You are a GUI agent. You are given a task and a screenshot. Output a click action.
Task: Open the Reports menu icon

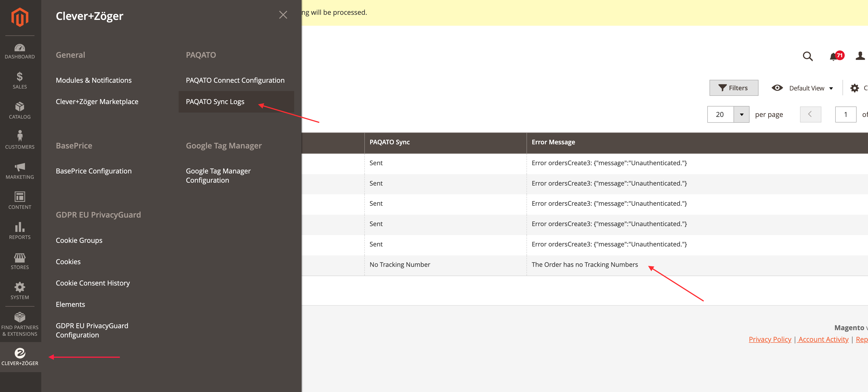20,231
